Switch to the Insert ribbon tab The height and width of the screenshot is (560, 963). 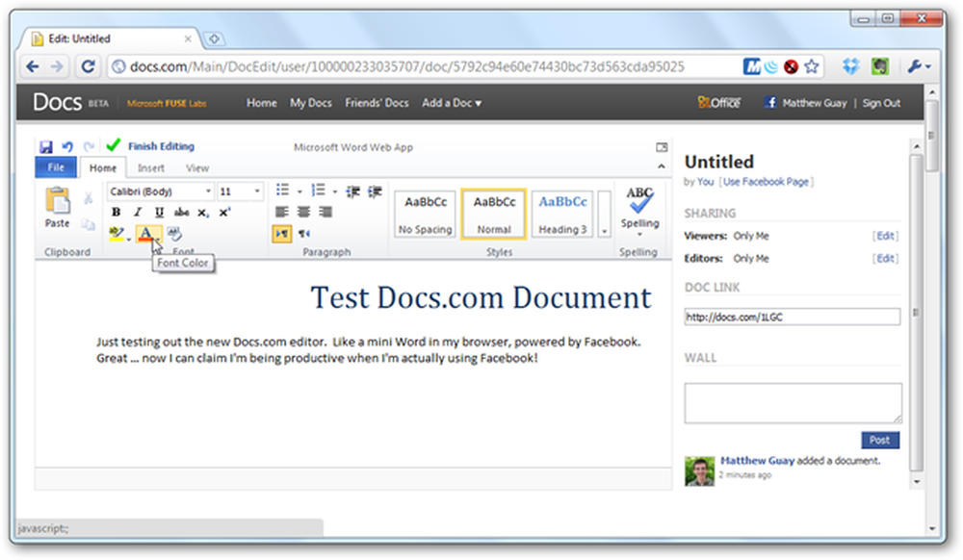(150, 168)
